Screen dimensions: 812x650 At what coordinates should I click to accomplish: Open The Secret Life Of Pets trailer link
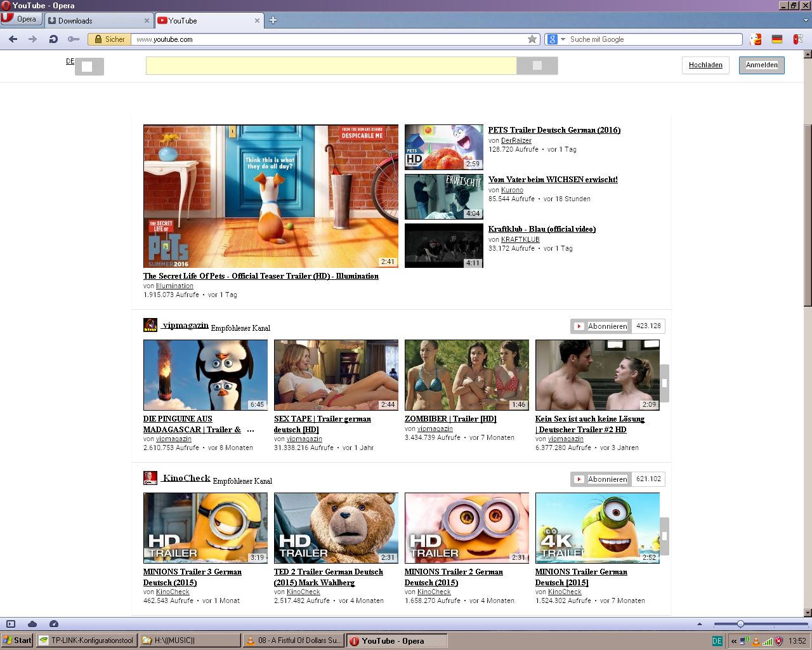(261, 276)
